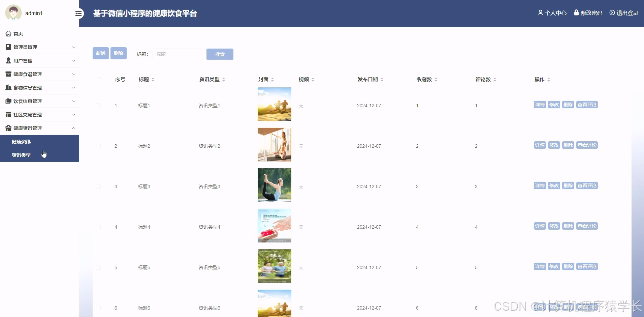Click the 新增 button to add record

(x=100, y=53)
